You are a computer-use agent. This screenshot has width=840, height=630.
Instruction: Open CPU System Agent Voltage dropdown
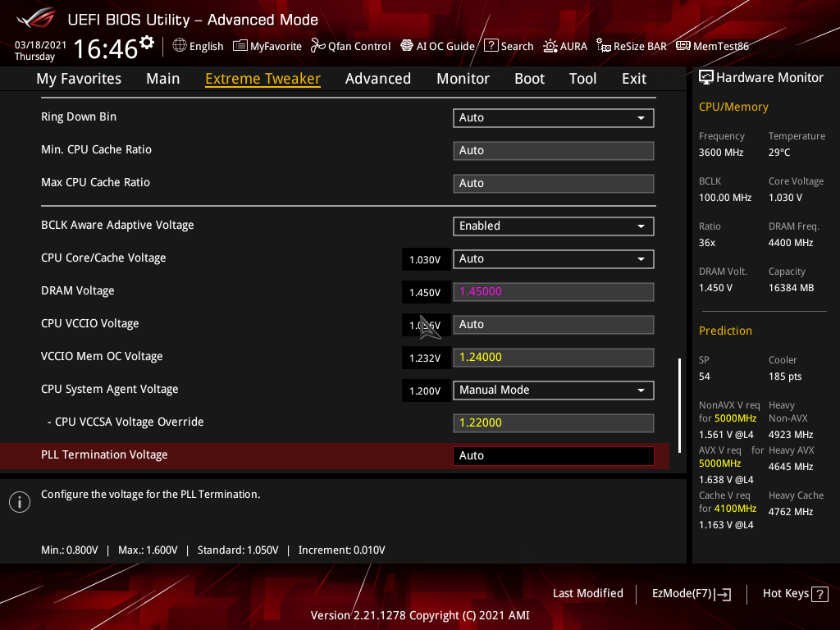(x=554, y=390)
